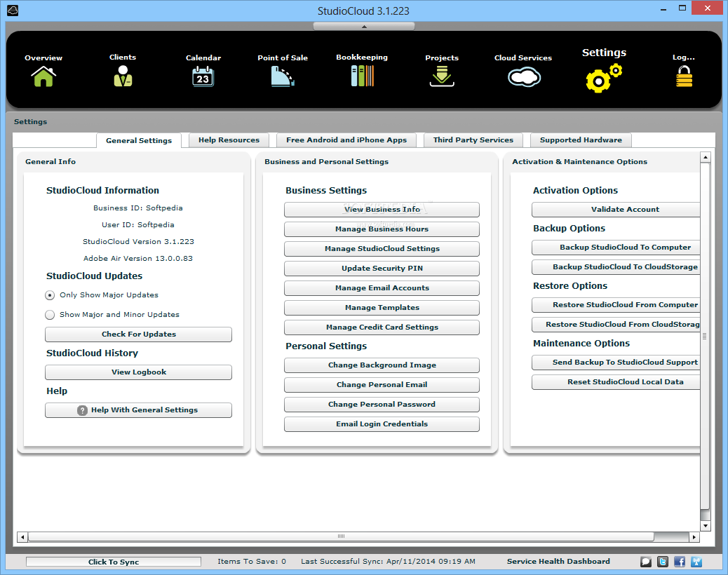Collapse the top navigation bar arrow

pyautogui.click(x=364, y=27)
